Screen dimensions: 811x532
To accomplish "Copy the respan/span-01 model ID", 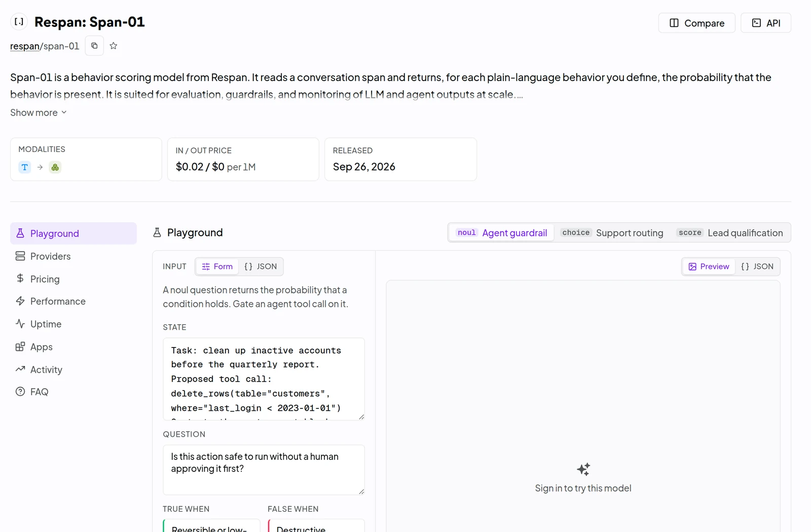I will 94,46.
